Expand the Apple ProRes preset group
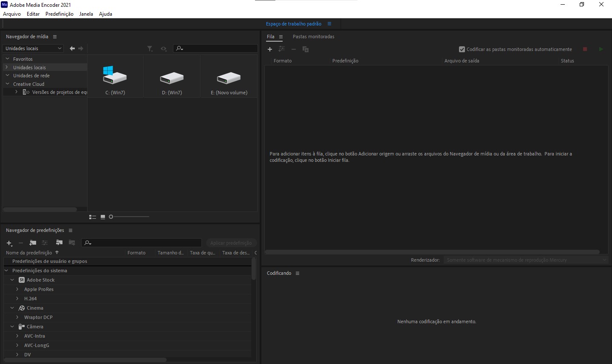Viewport: 612px width, 364px height. [x=17, y=289]
